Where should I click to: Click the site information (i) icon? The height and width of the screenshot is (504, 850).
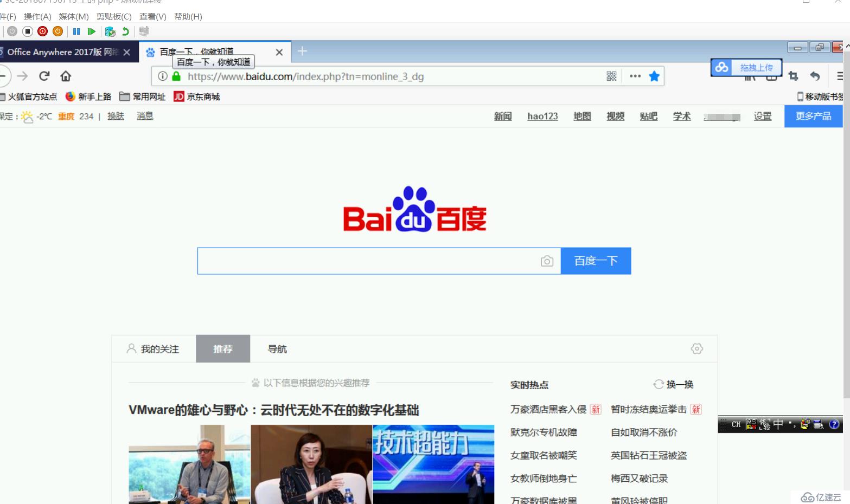click(162, 76)
